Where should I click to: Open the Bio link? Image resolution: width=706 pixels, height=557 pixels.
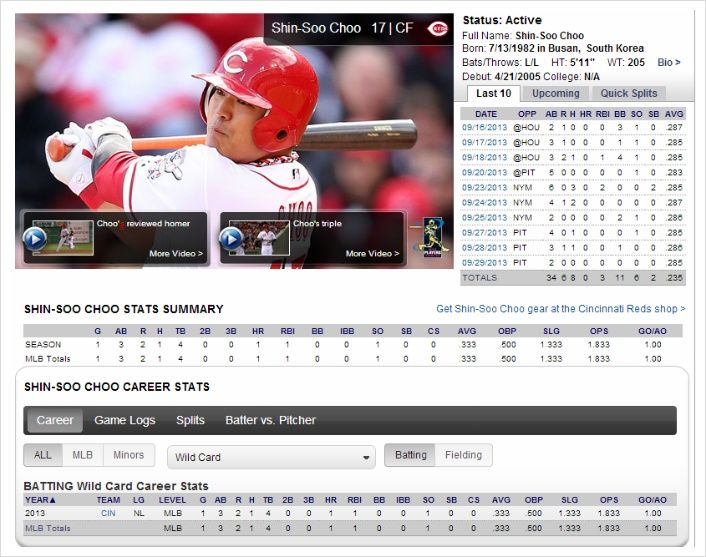(x=669, y=63)
